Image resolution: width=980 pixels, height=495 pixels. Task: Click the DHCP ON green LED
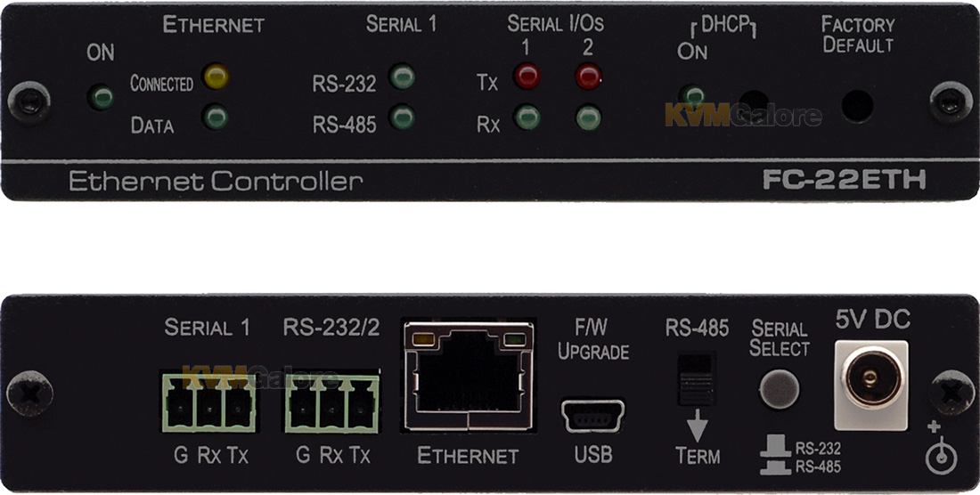click(x=692, y=95)
